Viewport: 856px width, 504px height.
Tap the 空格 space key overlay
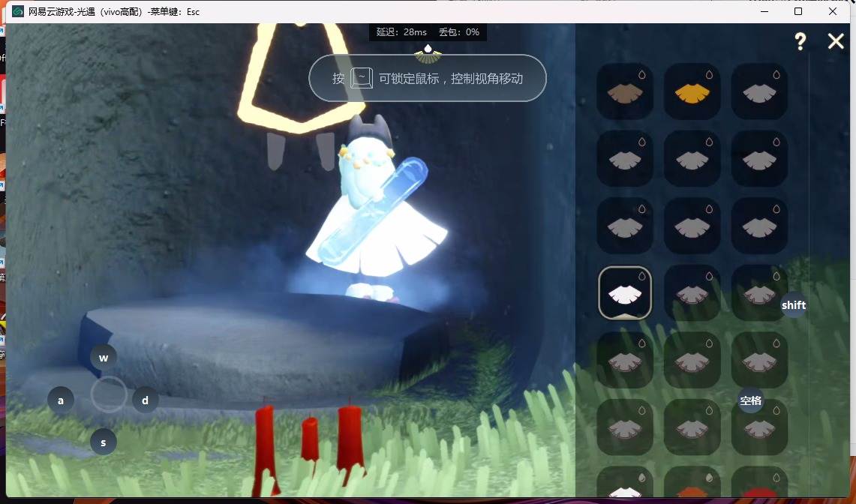751,400
